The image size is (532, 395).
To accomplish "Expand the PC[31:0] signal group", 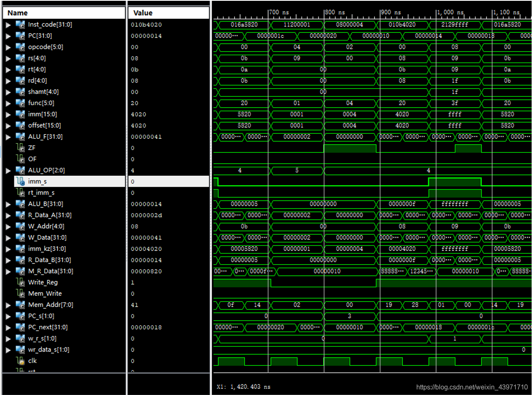I will (x=8, y=36).
